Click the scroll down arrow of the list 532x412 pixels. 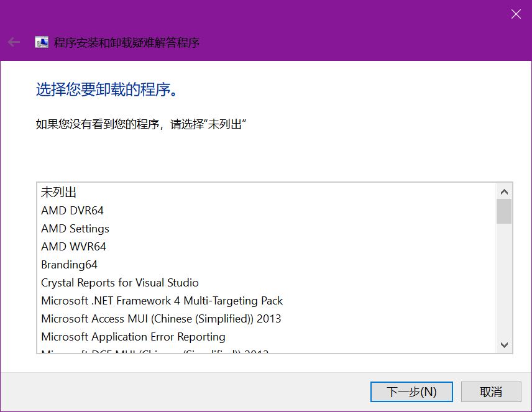(504, 345)
